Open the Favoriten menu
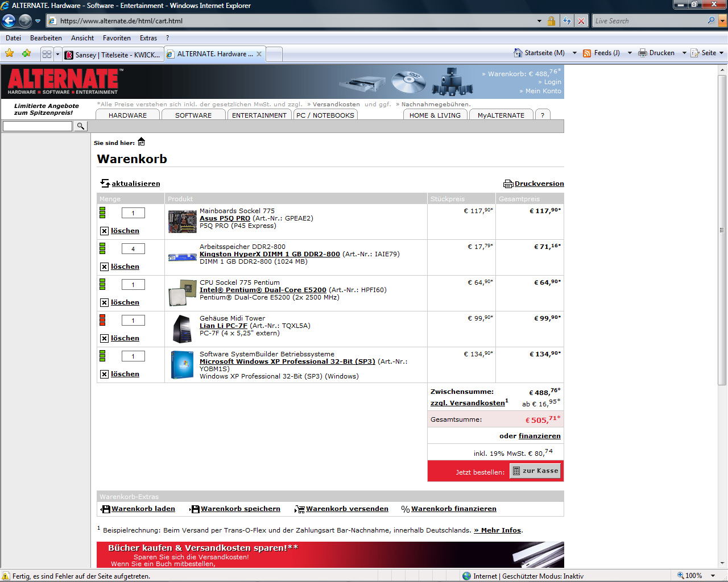 coord(117,38)
